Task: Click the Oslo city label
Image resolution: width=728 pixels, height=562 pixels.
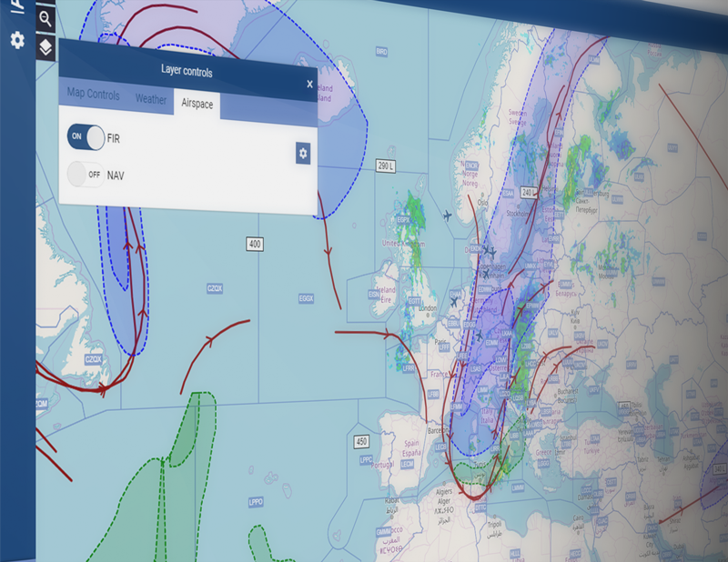Action: point(483,203)
